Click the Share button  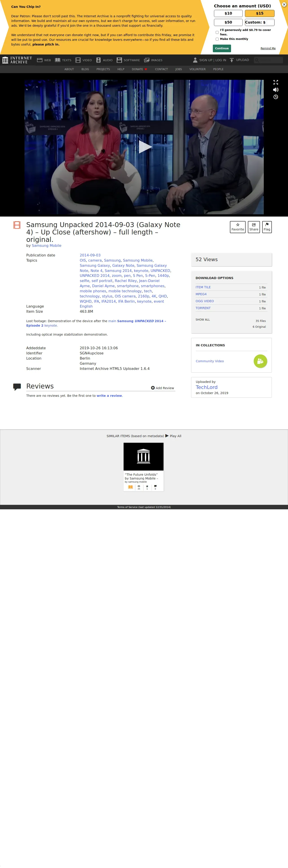point(254,227)
